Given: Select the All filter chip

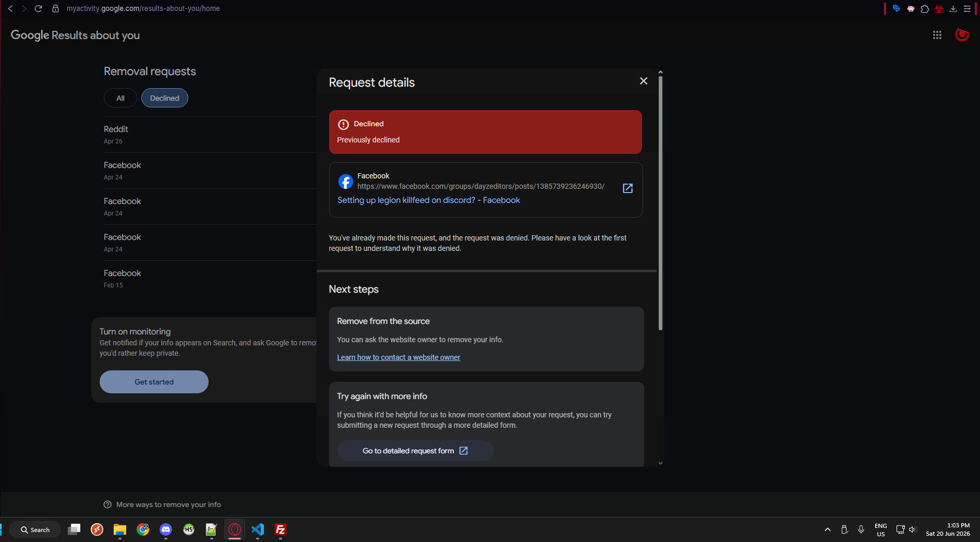Looking at the screenshot, I should pos(120,98).
